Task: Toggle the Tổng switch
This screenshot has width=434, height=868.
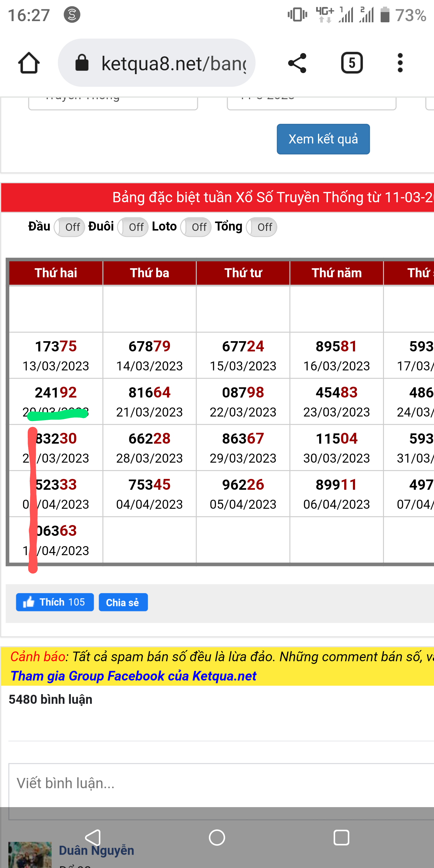Action: tap(262, 227)
